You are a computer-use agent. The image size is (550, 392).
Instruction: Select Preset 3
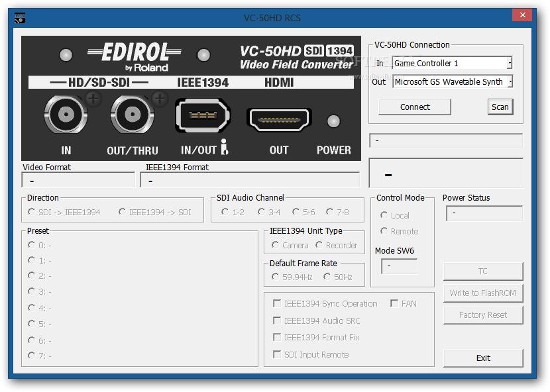click(x=40, y=292)
